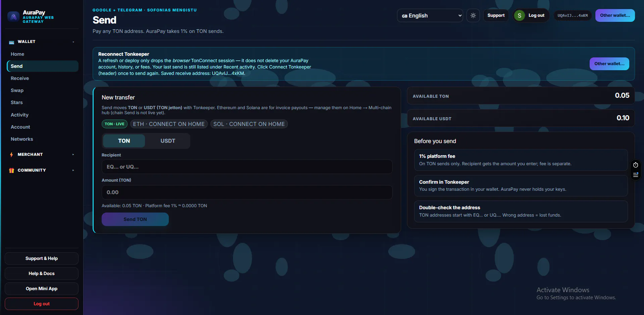
Task: Click the Reconnect Tonkeeper heading
Action: (x=123, y=54)
